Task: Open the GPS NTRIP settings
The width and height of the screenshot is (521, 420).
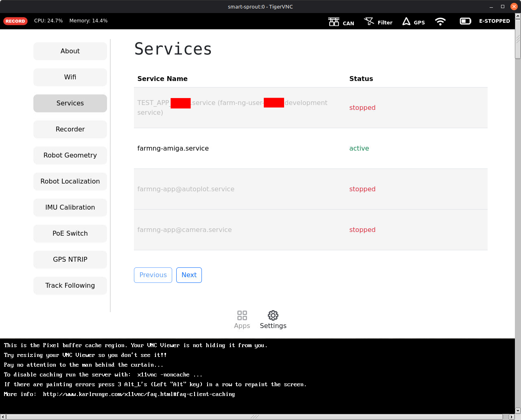Action: click(x=70, y=260)
